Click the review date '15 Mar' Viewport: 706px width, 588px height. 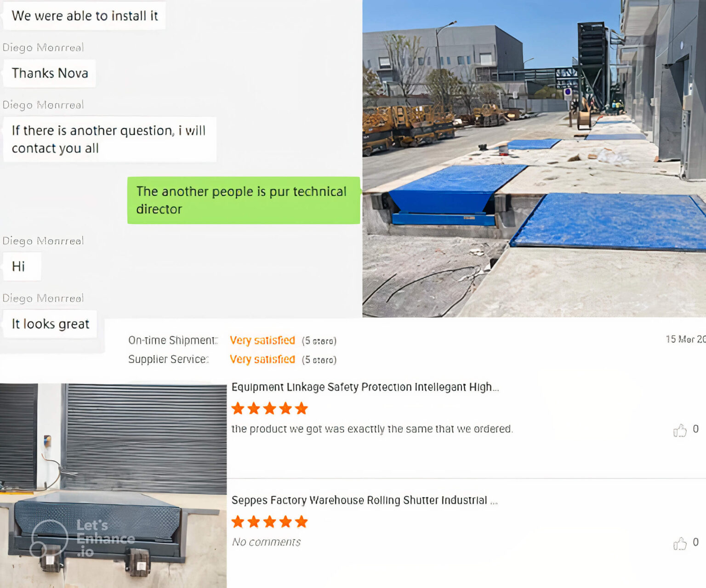click(685, 339)
